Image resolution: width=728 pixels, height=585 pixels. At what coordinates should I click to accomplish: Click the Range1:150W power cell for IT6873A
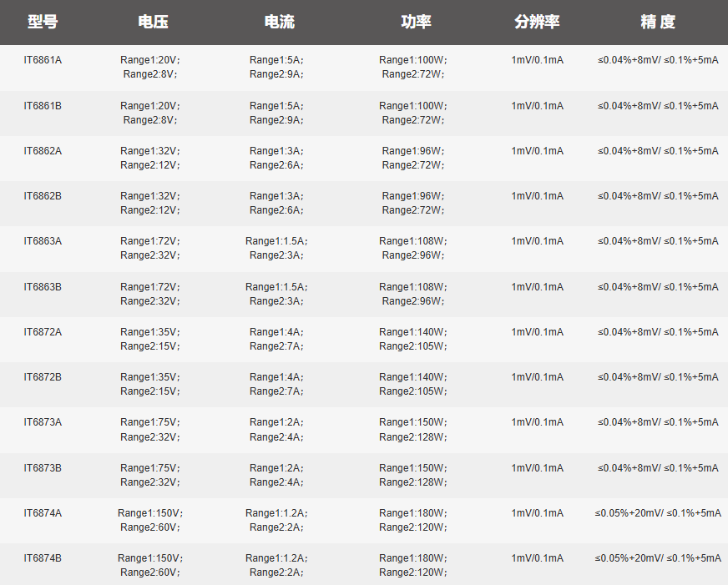click(413, 421)
